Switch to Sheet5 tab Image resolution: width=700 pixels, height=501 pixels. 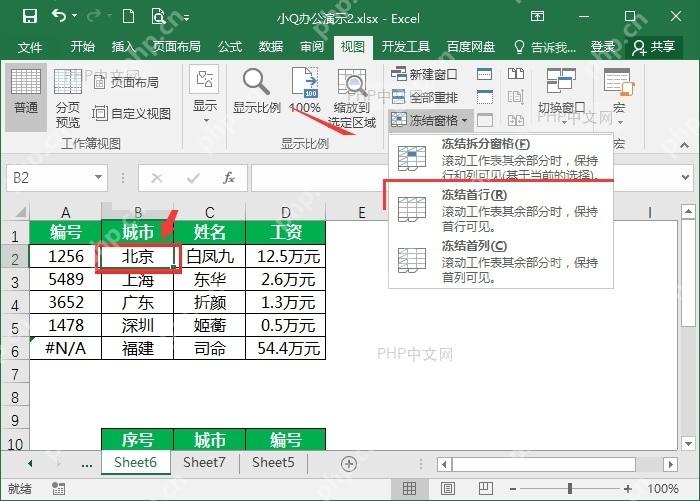pos(273,463)
